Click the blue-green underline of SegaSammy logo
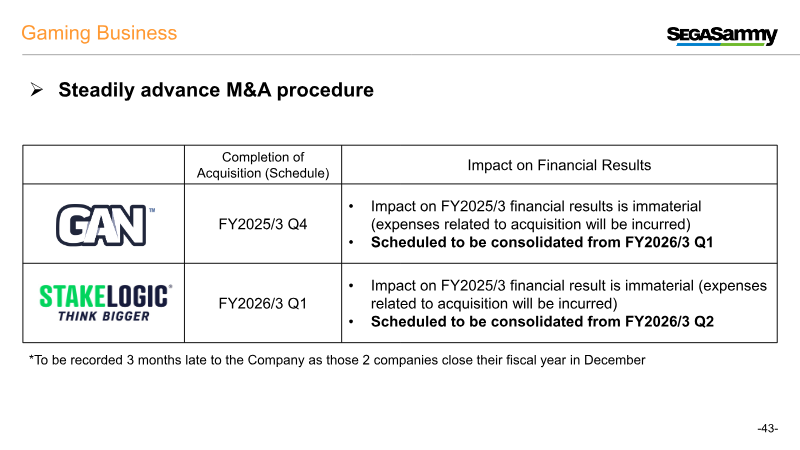800x450 pixels. [x=720, y=44]
